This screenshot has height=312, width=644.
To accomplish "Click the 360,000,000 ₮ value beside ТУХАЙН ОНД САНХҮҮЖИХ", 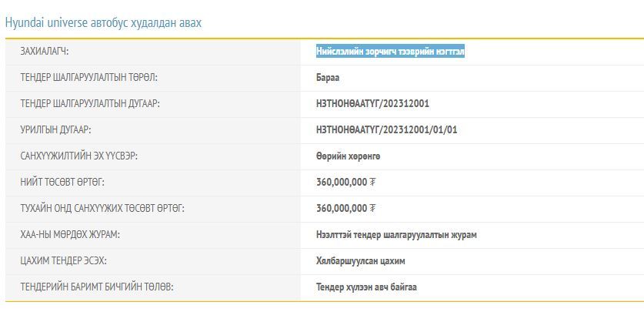I will tap(345, 209).
